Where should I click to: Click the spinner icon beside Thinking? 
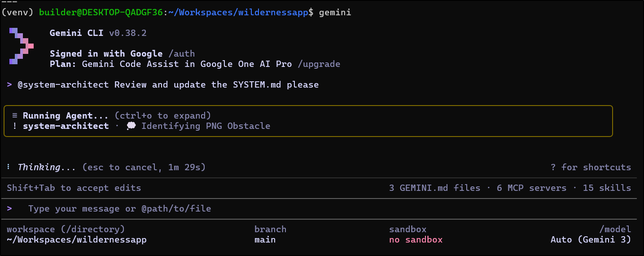point(9,167)
